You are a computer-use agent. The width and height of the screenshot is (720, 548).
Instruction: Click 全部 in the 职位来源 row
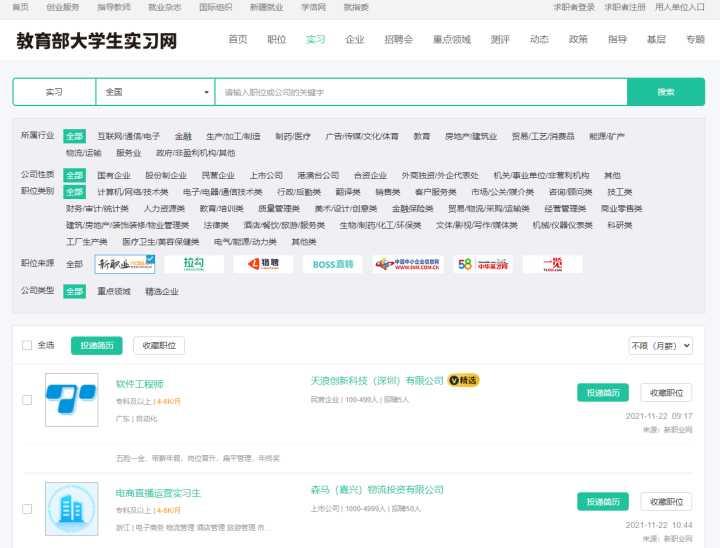click(74, 264)
